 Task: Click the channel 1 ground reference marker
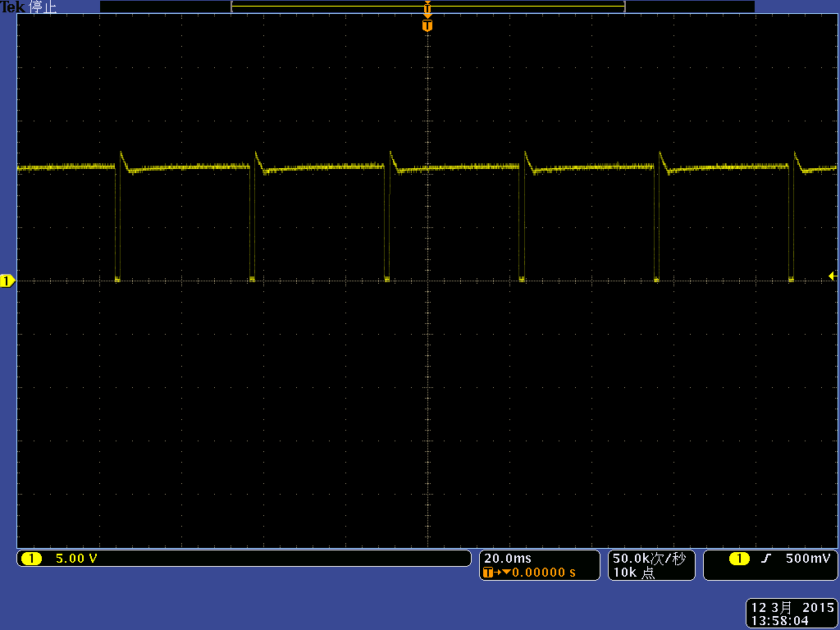click(7, 281)
